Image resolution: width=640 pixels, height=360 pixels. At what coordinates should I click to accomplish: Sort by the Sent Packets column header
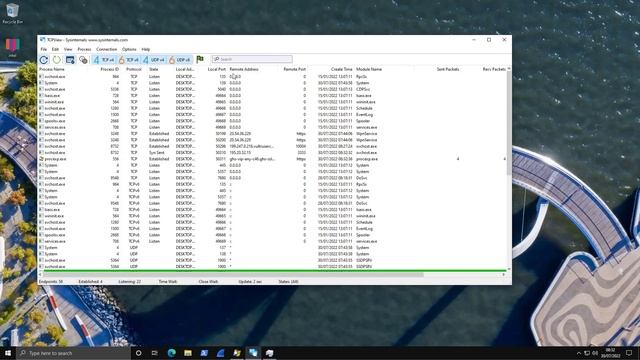(448, 69)
